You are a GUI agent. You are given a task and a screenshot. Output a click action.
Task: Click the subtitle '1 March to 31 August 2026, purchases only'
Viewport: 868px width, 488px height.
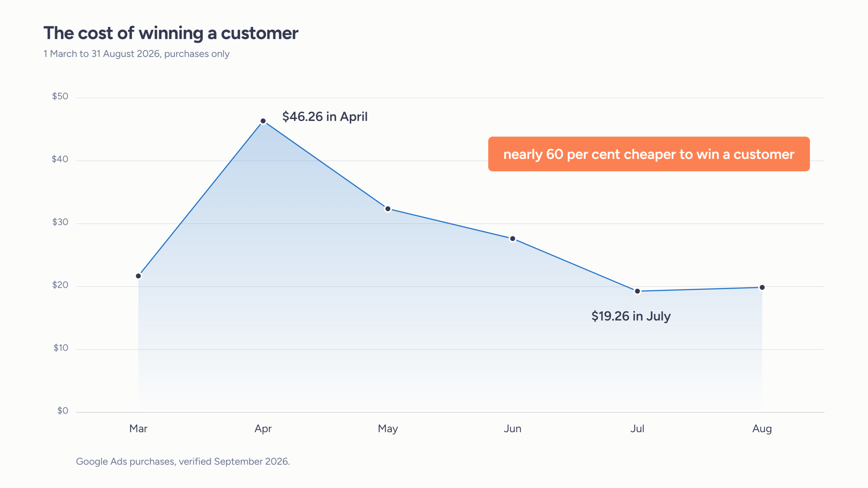point(136,54)
